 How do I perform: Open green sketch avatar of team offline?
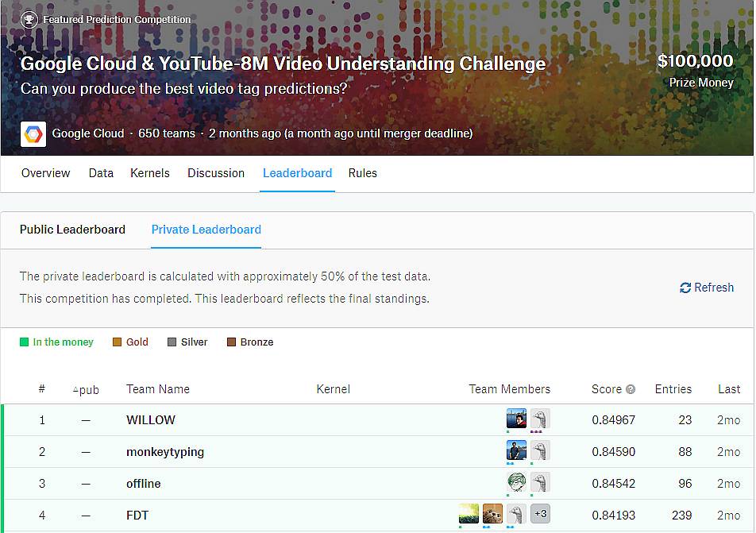[516, 482]
